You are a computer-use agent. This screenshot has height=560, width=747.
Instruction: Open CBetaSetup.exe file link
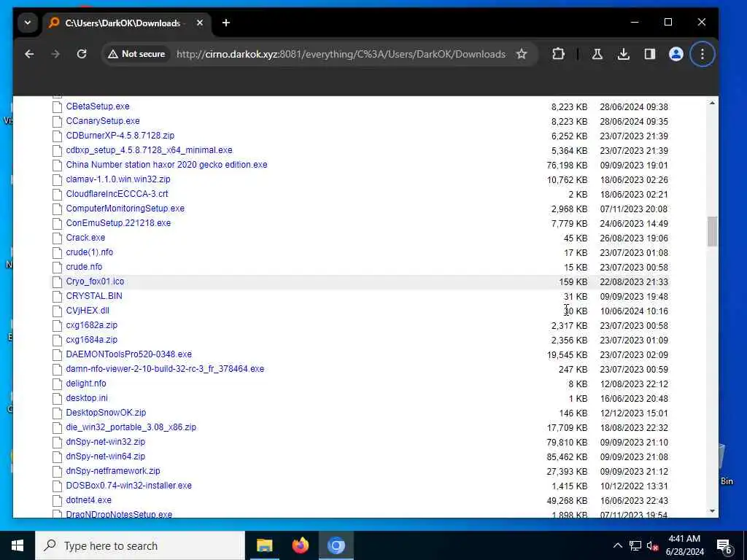pyautogui.click(x=98, y=106)
